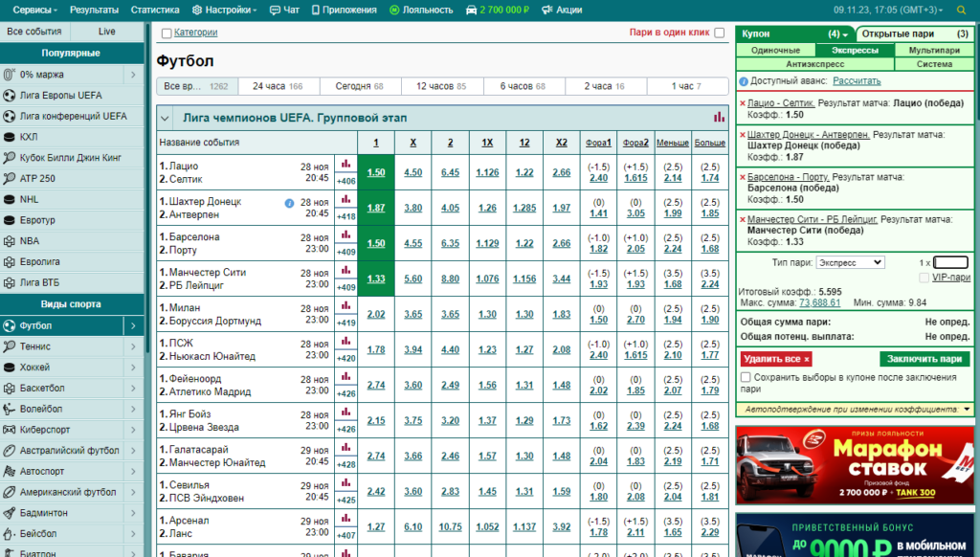The height and width of the screenshot is (557, 980).
Task: Open Марафон ставок banner
Action: pos(855,465)
